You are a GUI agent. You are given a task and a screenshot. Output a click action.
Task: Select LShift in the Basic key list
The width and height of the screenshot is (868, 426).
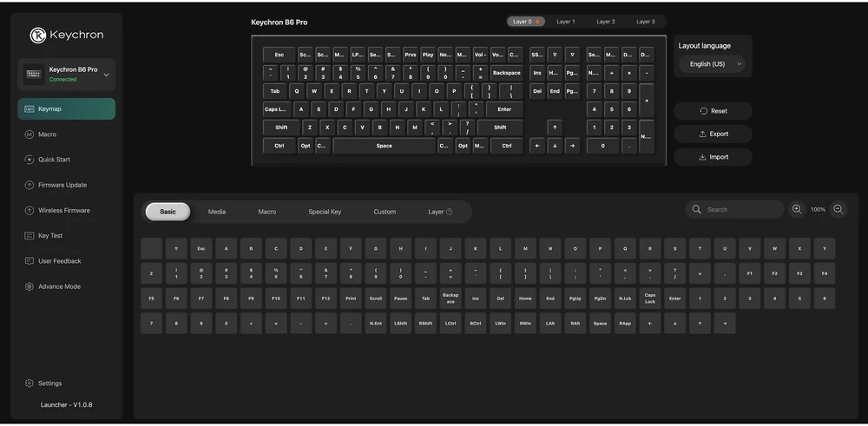point(401,323)
